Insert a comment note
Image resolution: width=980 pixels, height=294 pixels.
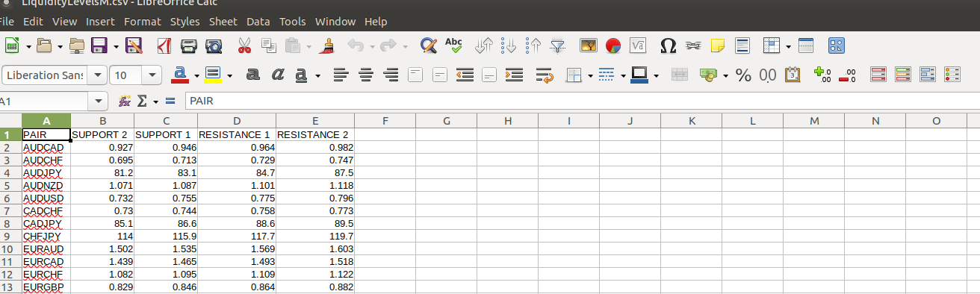click(718, 46)
